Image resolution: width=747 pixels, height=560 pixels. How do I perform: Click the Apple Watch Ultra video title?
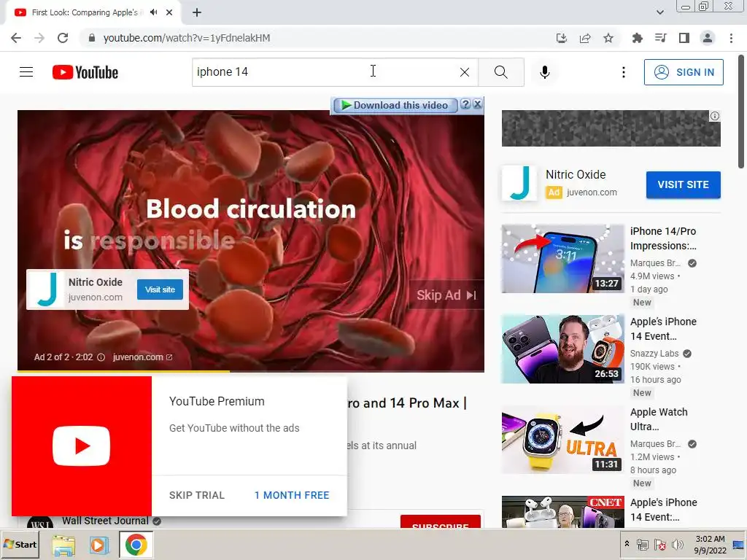click(659, 419)
